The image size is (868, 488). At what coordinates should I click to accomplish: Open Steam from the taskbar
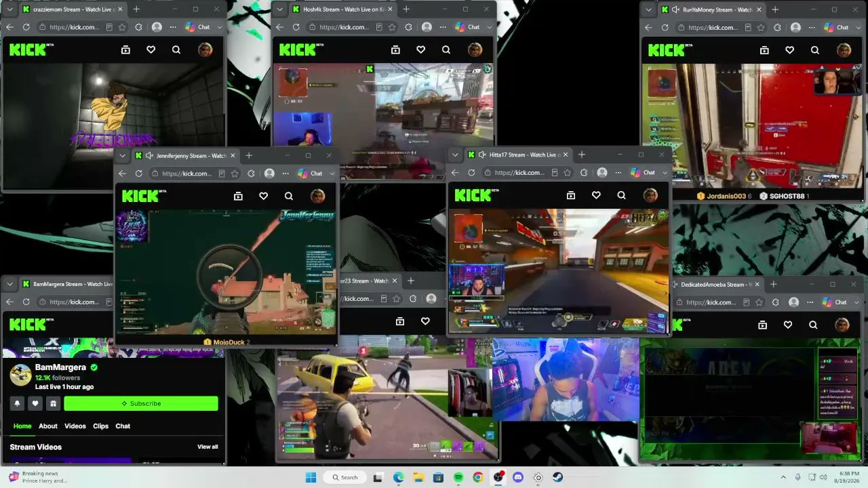557,477
